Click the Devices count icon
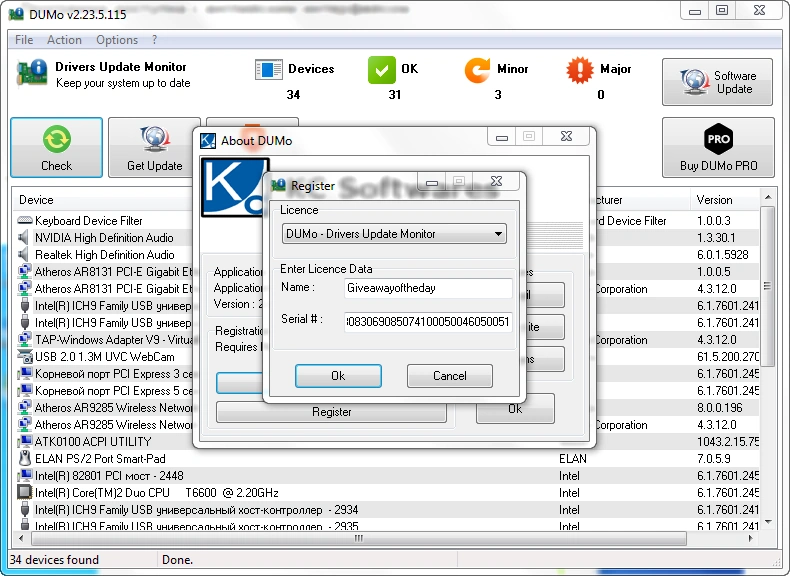This screenshot has width=790, height=576. 269,70
